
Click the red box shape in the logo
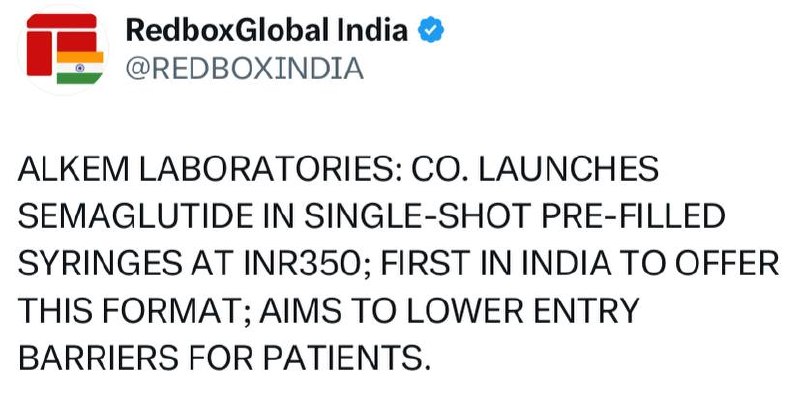click(61, 44)
